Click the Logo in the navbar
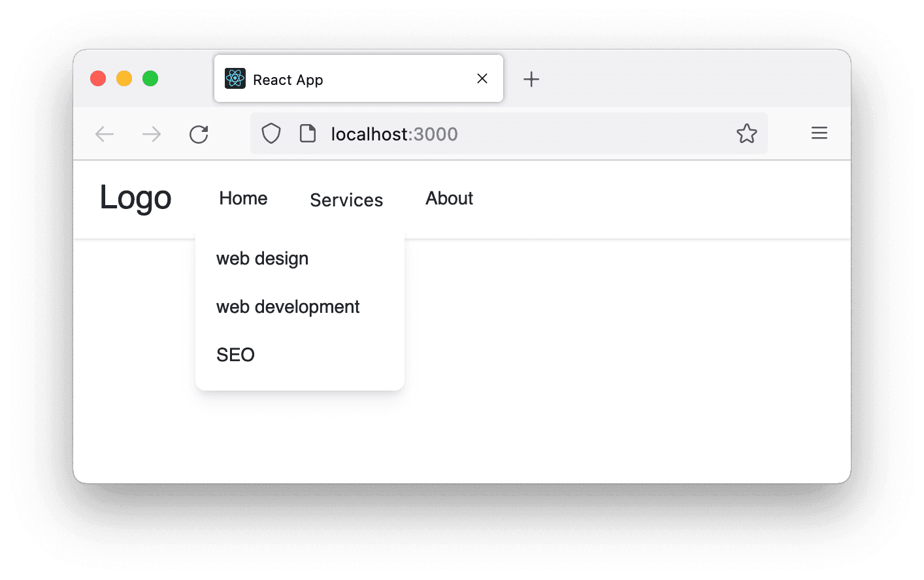 click(x=135, y=198)
